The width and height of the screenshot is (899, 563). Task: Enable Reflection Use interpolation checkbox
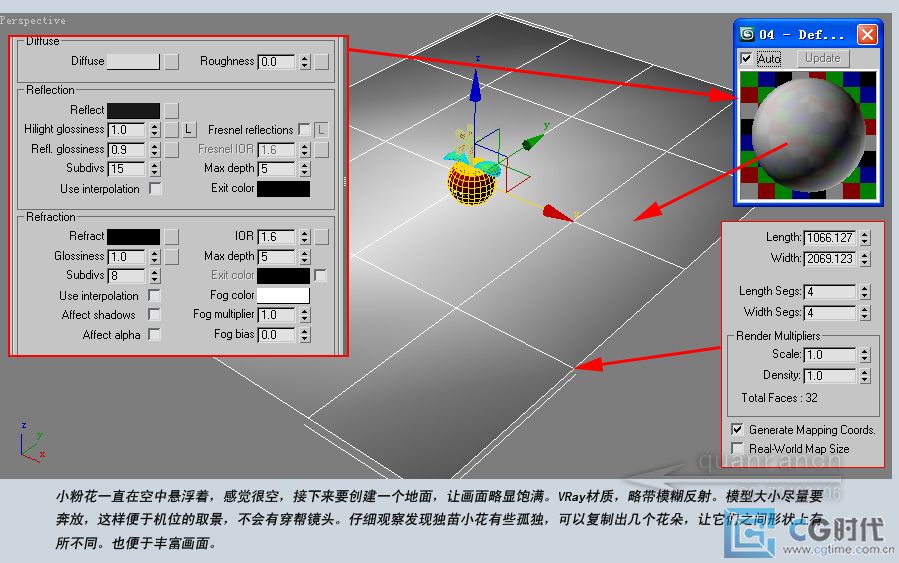click(x=155, y=188)
